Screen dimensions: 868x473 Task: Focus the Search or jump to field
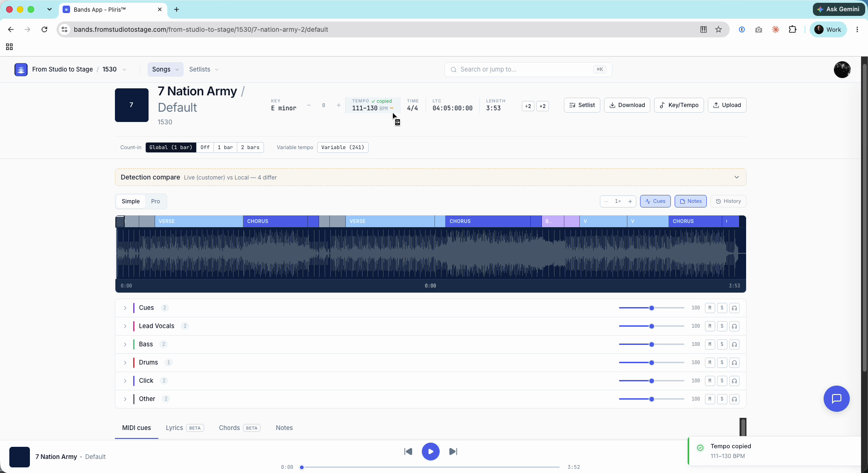(528, 70)
